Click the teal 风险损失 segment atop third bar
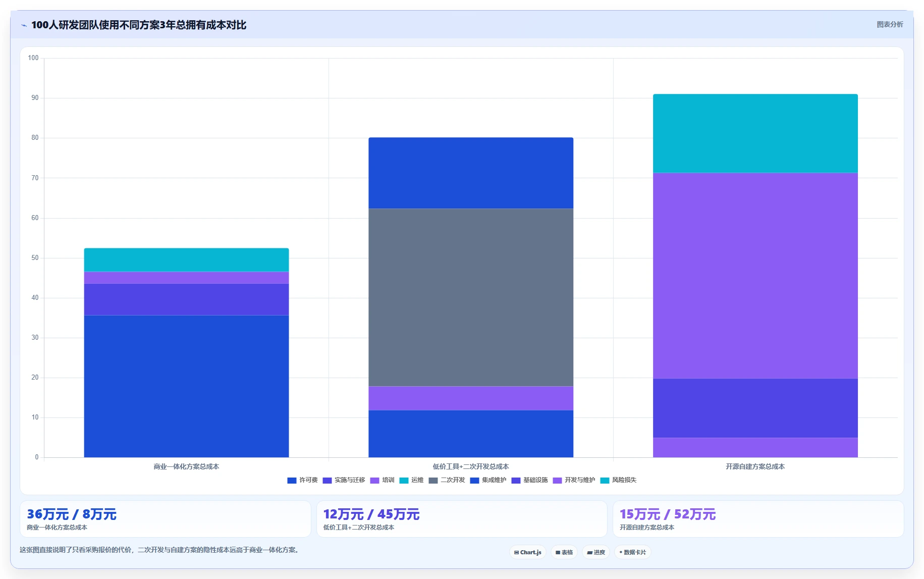This screenshot has height=579, width=924. tap(755, 134)
